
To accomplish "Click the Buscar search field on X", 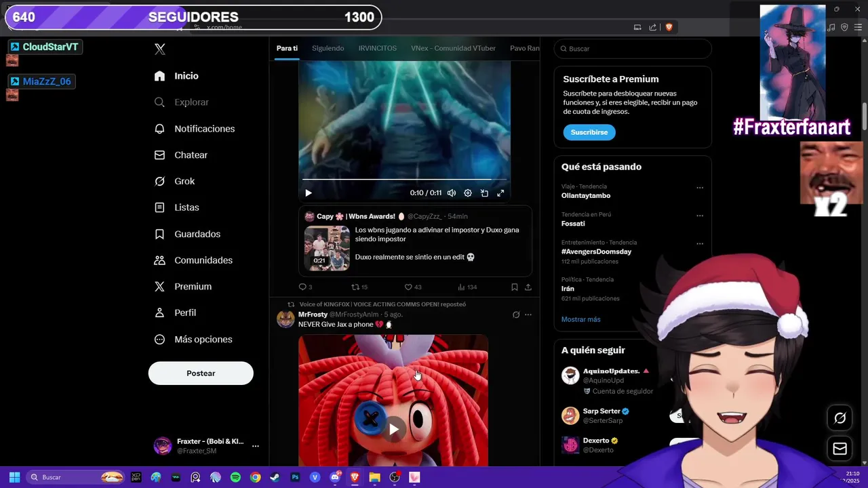I will point(633,49).
